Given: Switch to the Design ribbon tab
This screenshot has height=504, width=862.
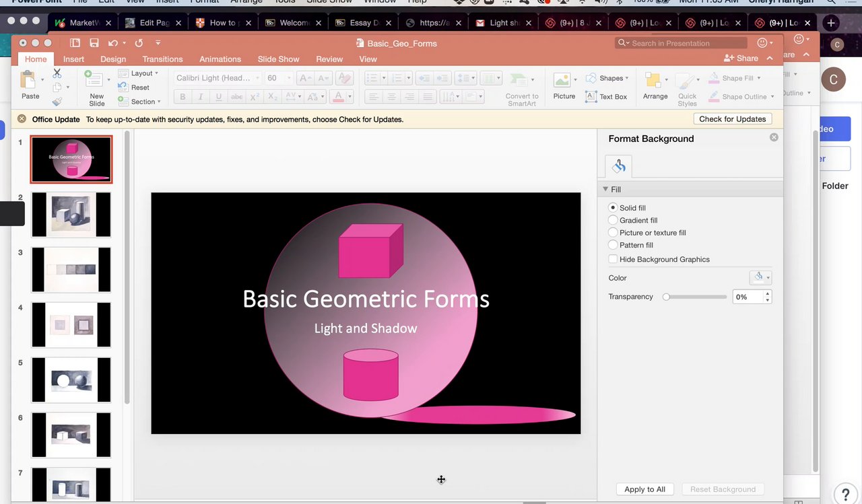Looking at the screenshot, I should (x=113, y=59).
